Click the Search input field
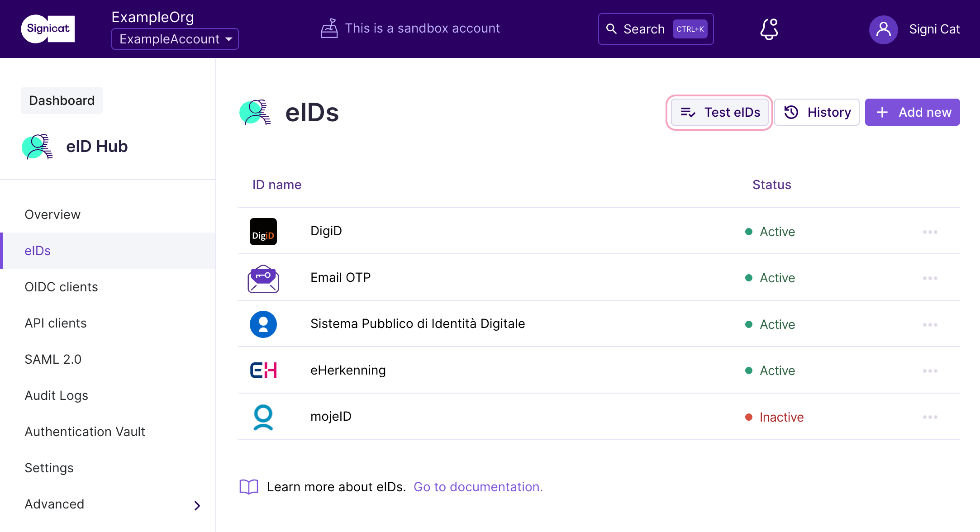The image size is (980, 532). tap(656, 29)
